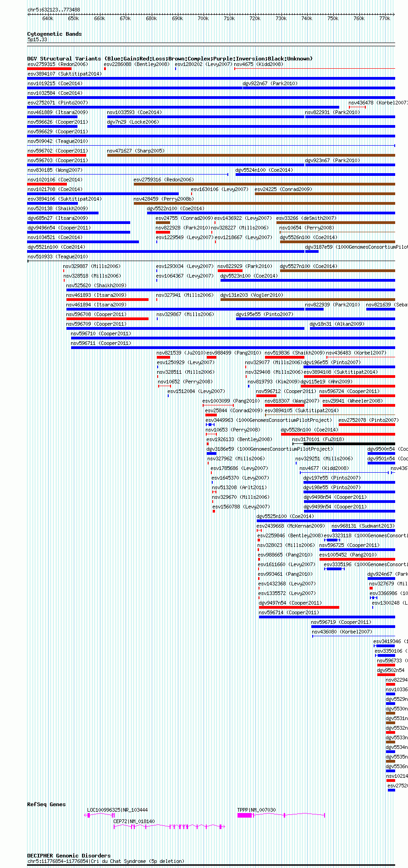Open the DECIPHER Genomic Disorders track title

coord(69,856)
